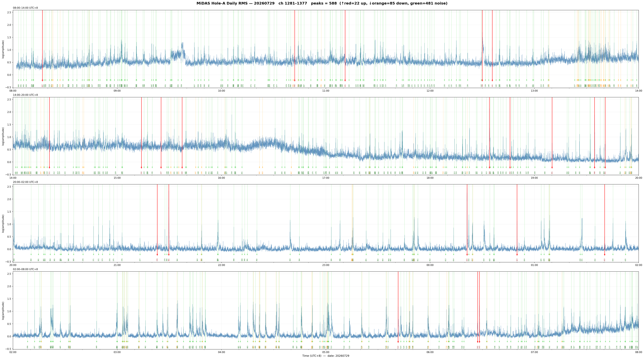Select the 12:00 time tick label

430,91
